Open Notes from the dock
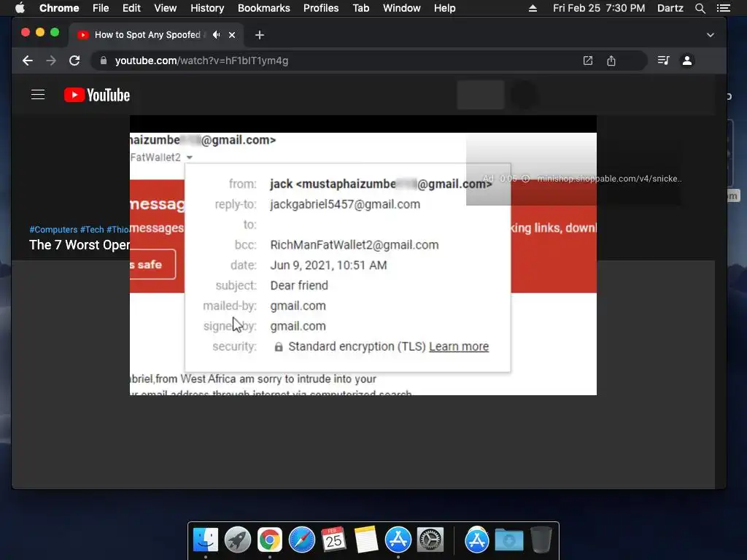Screen dimensions: 747x560 pos(366,540)
